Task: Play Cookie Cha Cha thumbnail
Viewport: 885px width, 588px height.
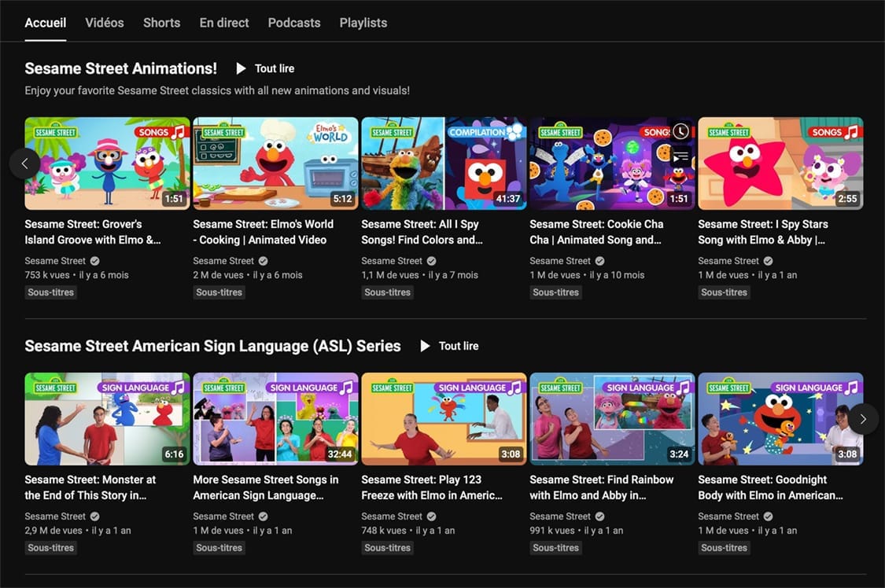Action: pos(612,164)
